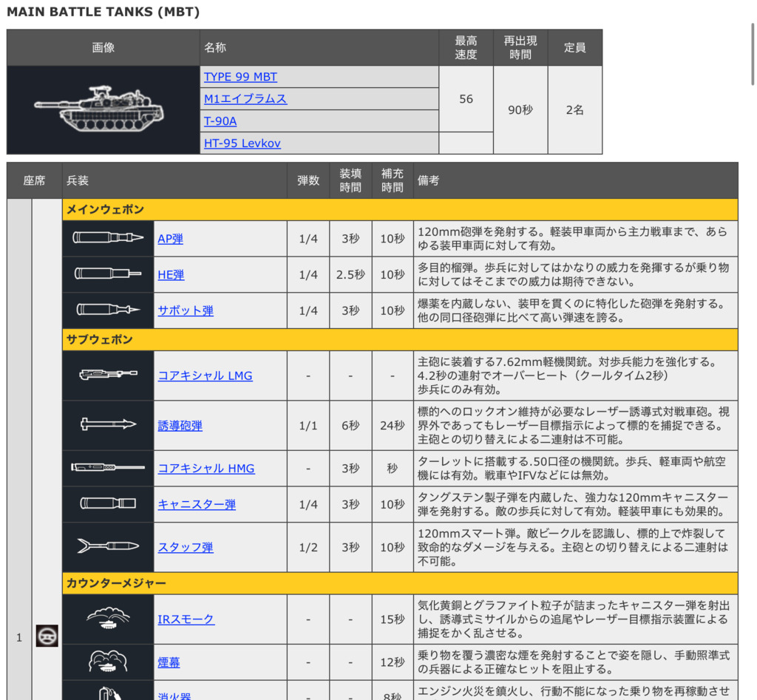
Task: Click the driver seat steering wheel icon
Action: pyautogui.click(x=47, y=636)
